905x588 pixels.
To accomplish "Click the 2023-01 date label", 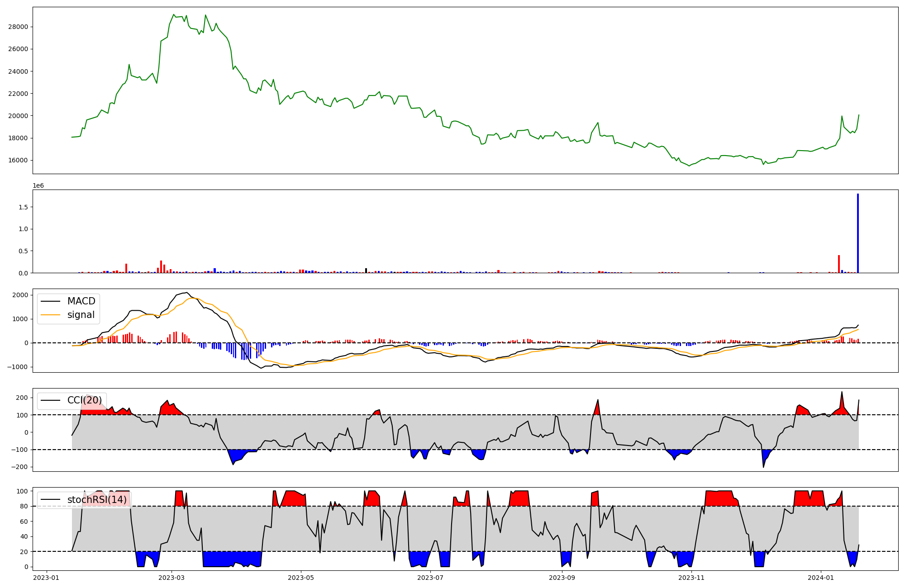I will coord(47,578).
